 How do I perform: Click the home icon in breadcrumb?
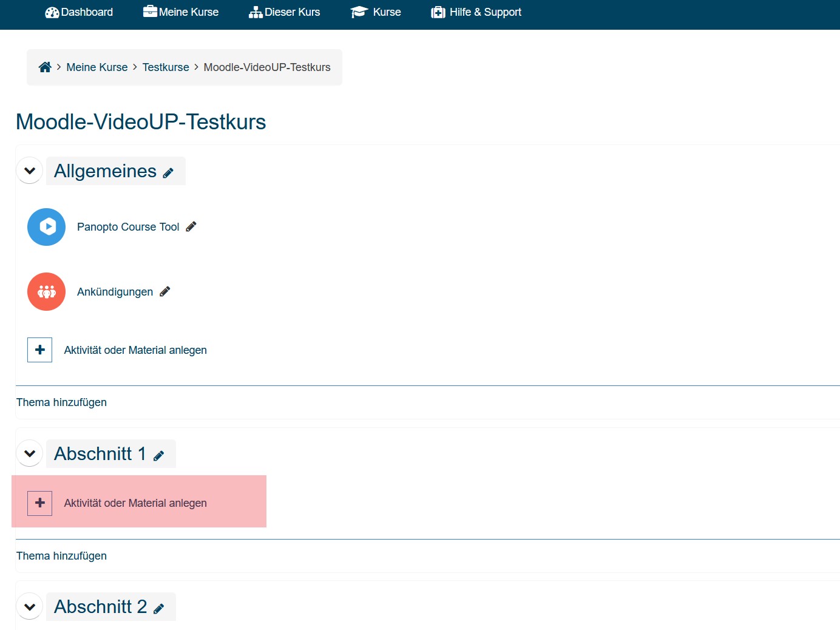[x=45, y=67]
